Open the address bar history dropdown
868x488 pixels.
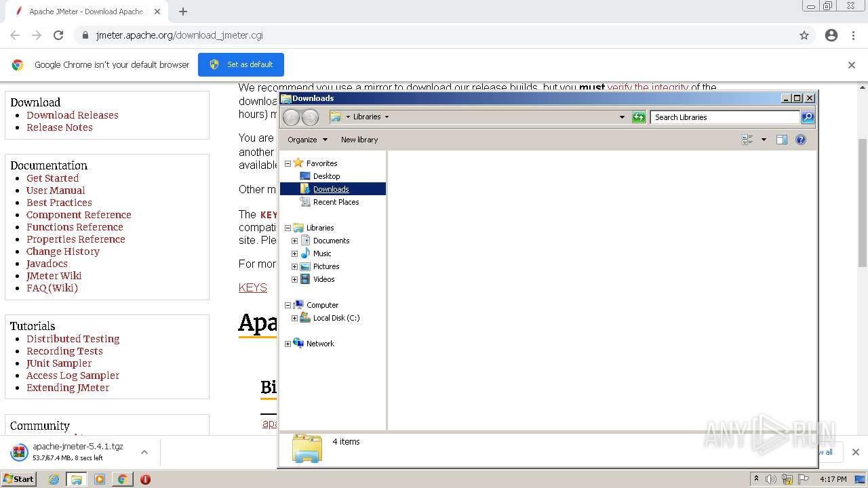pyautogui.click(x=622, y=117)
